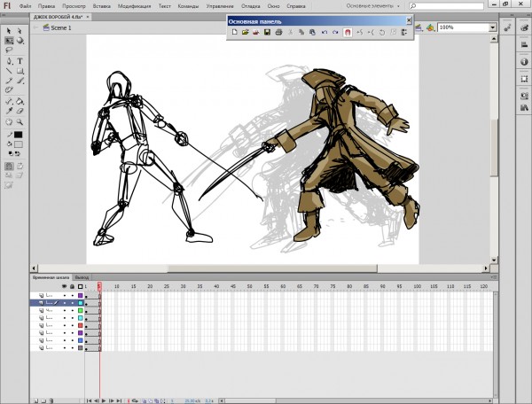Image resolution: width=532 pixels, height=404 pixels.
Task: Open the Edit Symbols dropdown beside zoom
Action: [x=431, y=27]
